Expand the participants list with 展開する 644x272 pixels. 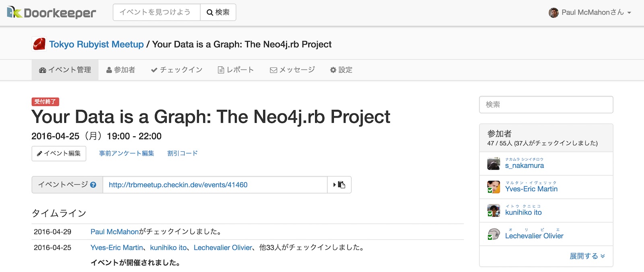587,256
